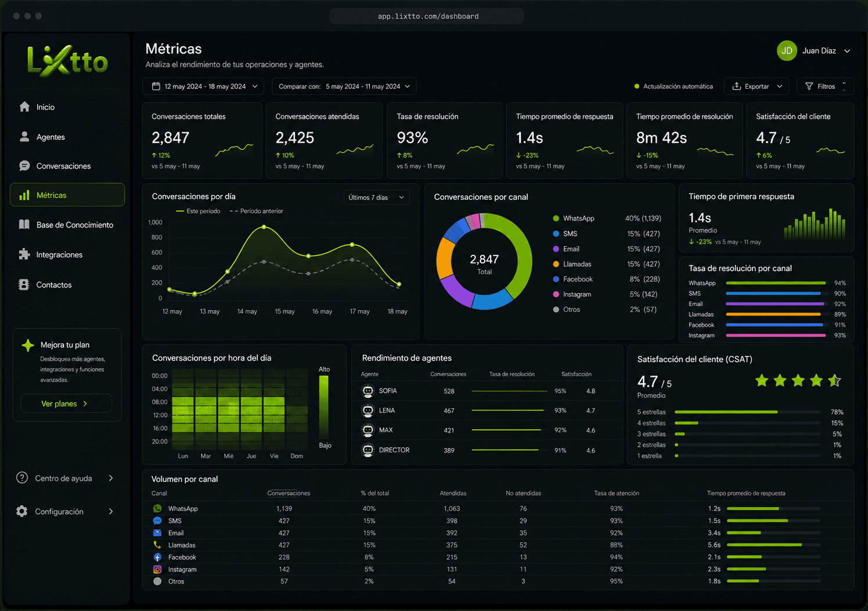Click the Exportar upload icon
The height and width of the screenshot is (611, 868).
[736, 87]
